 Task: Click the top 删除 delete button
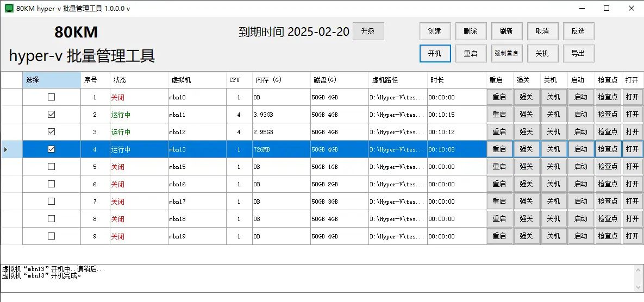471,31
